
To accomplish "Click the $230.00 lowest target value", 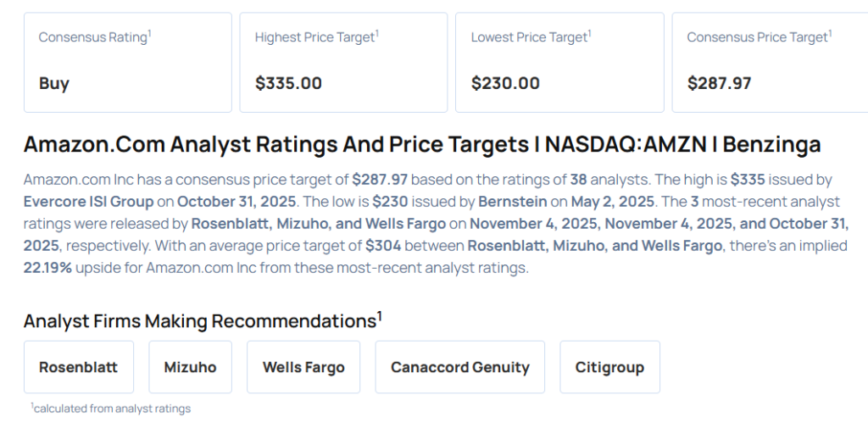I will 505,83.
